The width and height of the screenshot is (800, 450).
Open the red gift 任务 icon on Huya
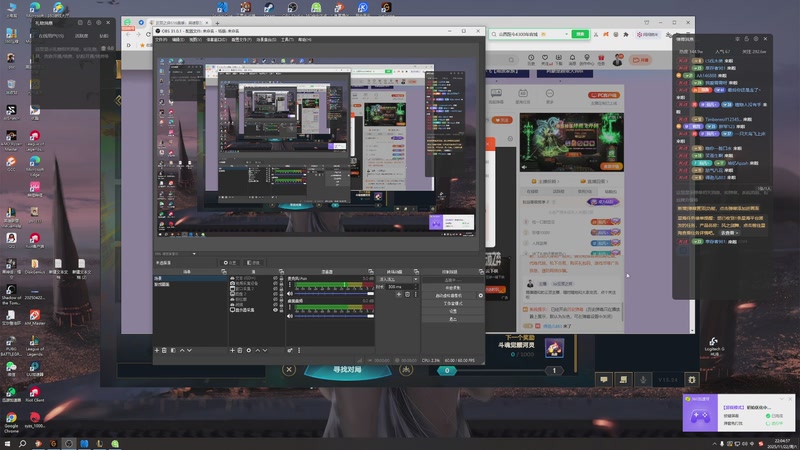[x=601, y=60]
